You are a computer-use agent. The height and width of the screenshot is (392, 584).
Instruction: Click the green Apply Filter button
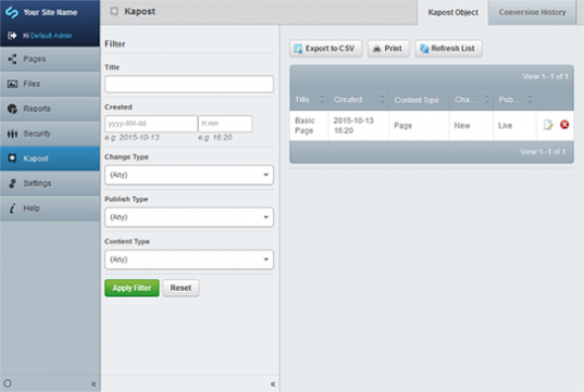[132, 288]
